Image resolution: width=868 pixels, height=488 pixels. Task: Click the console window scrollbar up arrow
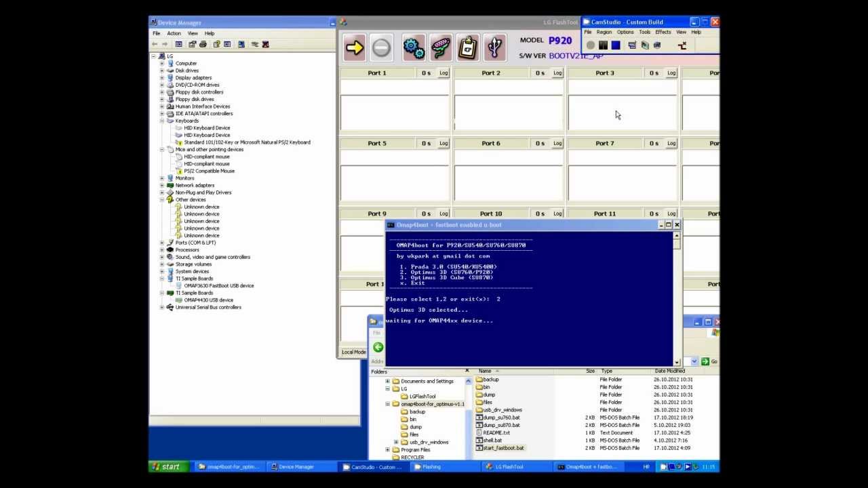pos(676,236)
